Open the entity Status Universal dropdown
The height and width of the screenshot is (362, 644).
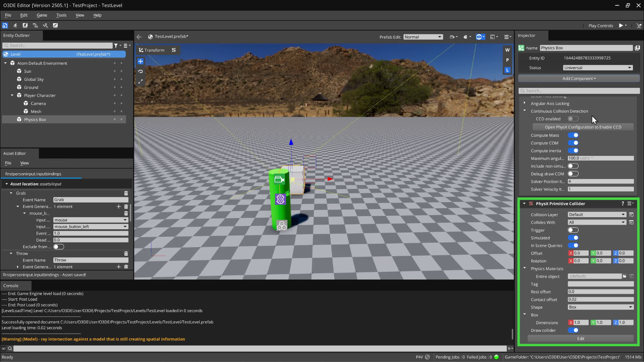[x=597, y=68]
